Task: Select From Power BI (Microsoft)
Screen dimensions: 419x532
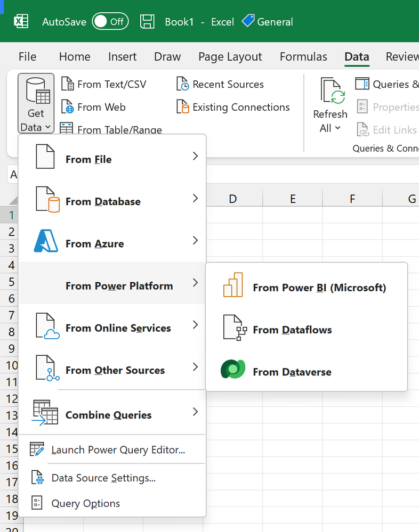Action: tap(307, 284)
